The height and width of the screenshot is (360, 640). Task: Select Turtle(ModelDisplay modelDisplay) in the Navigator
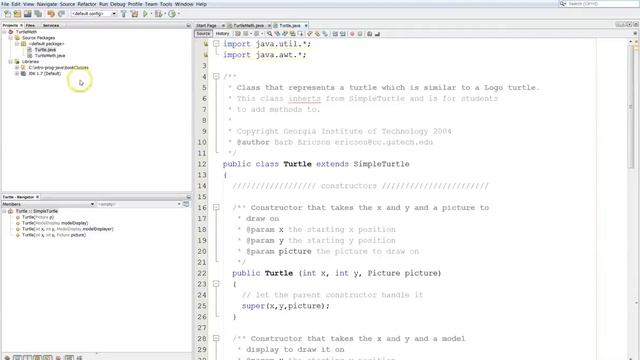point(55,223)
